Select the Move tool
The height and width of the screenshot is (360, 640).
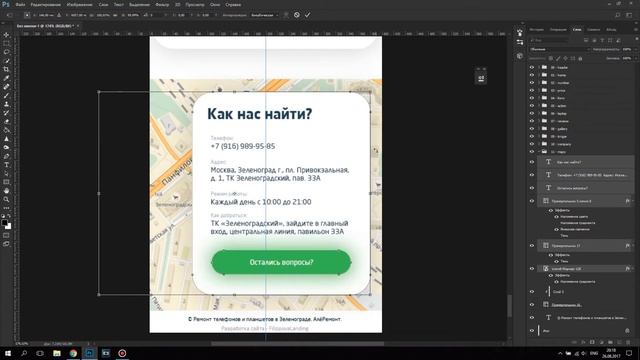click(6, 35)
